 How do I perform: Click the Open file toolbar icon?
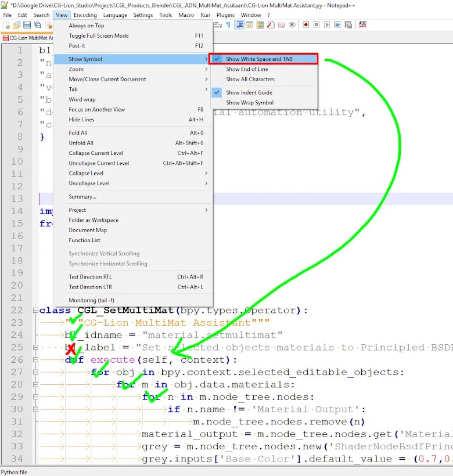click(x=16, y=25)
